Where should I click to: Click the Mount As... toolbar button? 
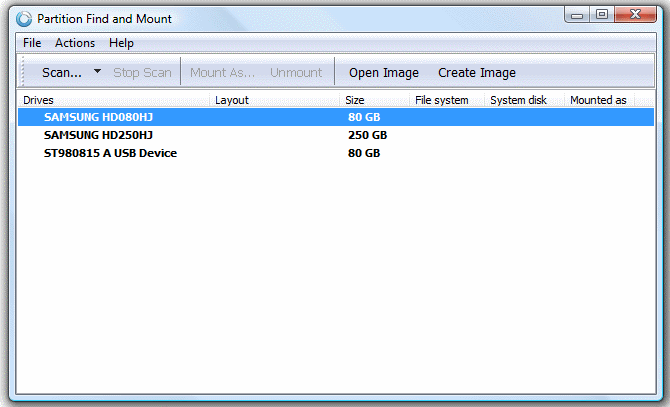tap(223, 73)
